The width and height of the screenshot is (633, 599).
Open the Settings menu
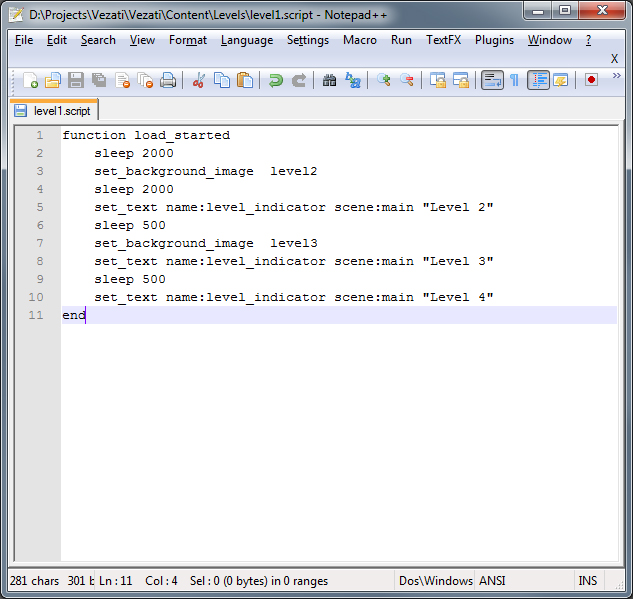(x=308, y=40)
